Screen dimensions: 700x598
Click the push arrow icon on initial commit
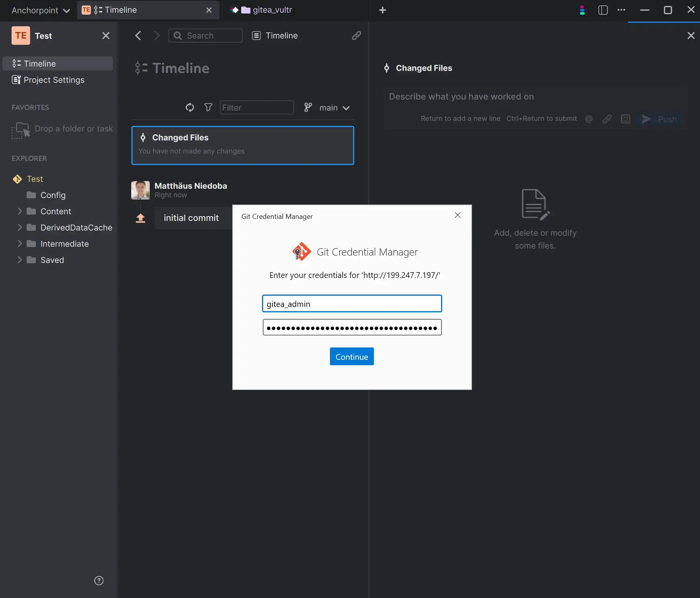[140, 218]
